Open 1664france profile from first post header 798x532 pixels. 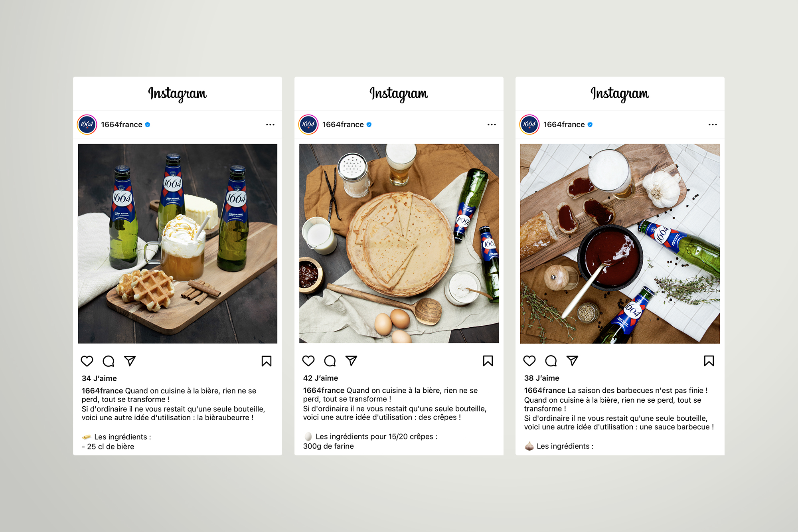point(121,125)
